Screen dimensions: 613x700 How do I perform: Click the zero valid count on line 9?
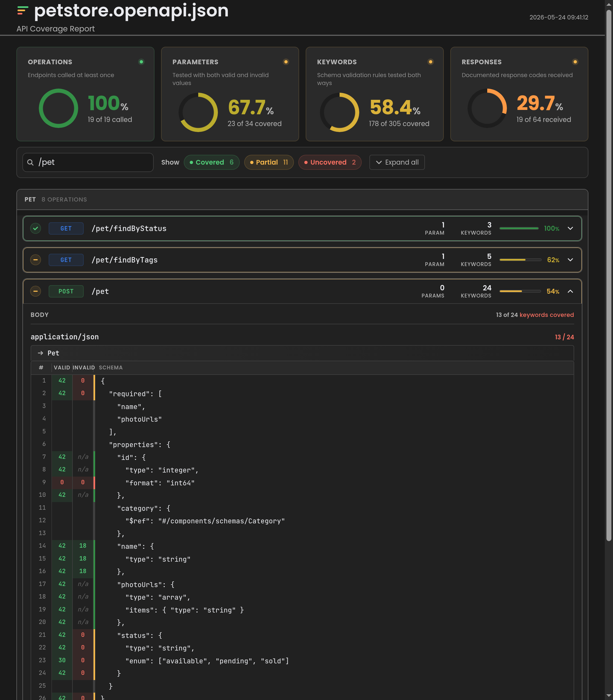click(x=62, y=482)
